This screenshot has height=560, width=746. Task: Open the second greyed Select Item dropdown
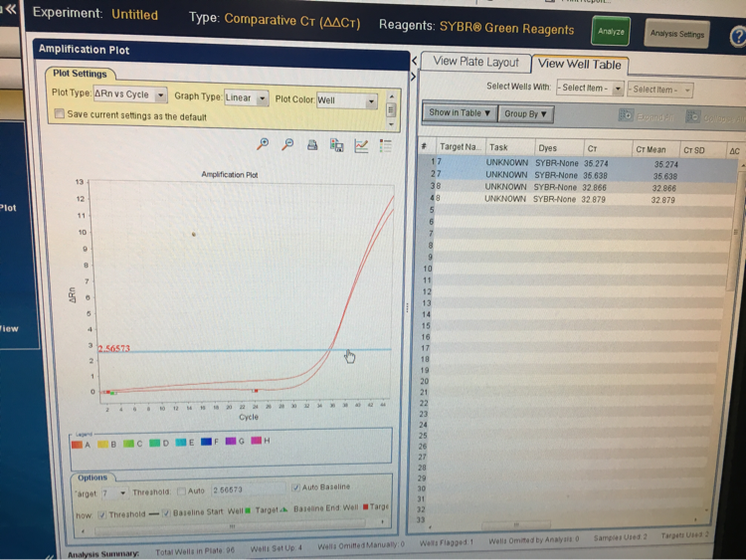click(x=659, y=90)
